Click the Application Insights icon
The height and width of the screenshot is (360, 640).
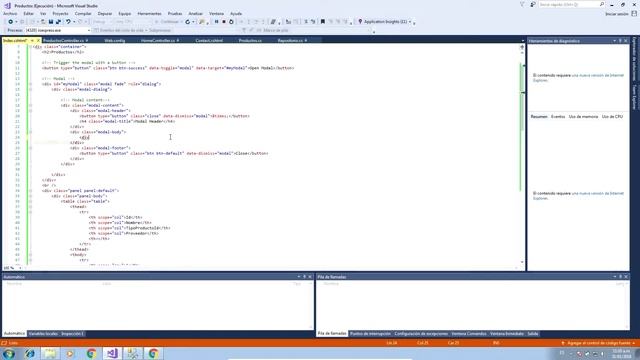[360, 22]
